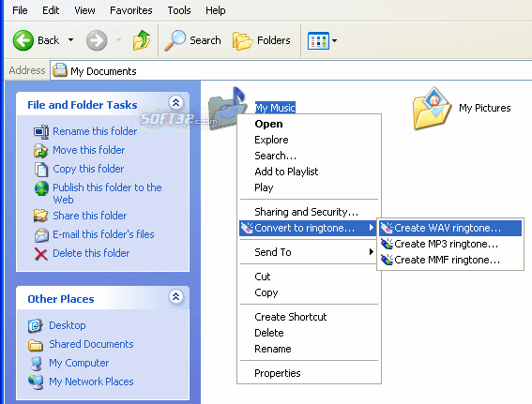
Task: Expand the Send To submenu
Action: click(309, 252)
